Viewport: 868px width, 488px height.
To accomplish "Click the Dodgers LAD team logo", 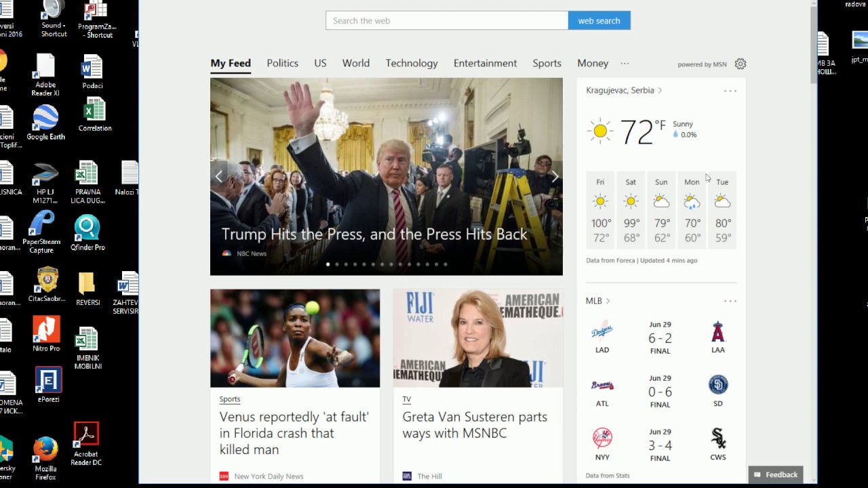I will point(602,332).
